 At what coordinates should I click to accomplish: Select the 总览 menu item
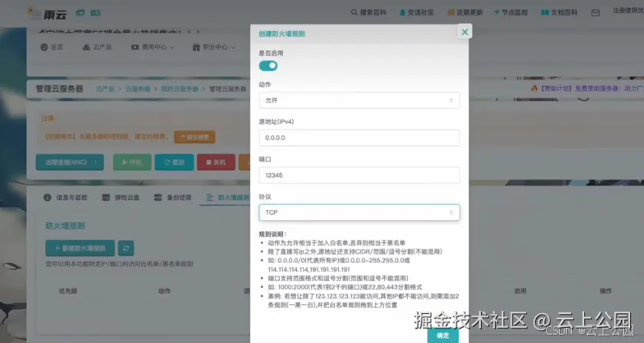point(52,47)
